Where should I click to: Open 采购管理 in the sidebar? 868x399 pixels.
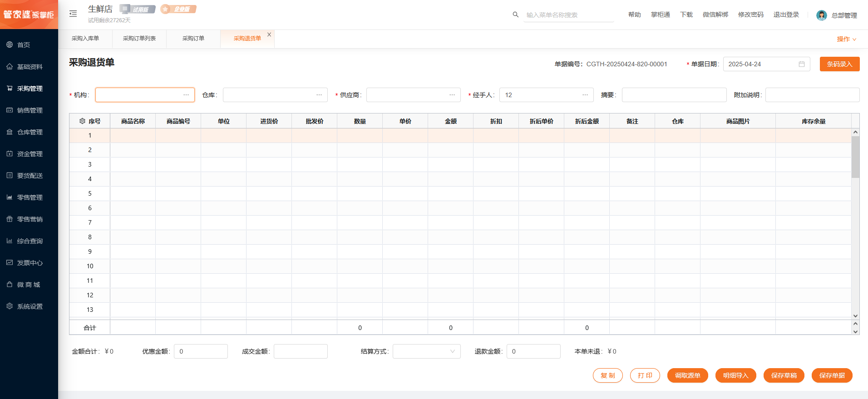click(x=30, y=89)
